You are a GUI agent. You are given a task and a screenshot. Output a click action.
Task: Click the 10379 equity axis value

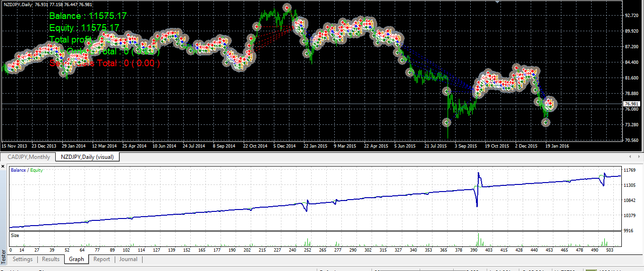pyautogui.click(x=630, y=216)
